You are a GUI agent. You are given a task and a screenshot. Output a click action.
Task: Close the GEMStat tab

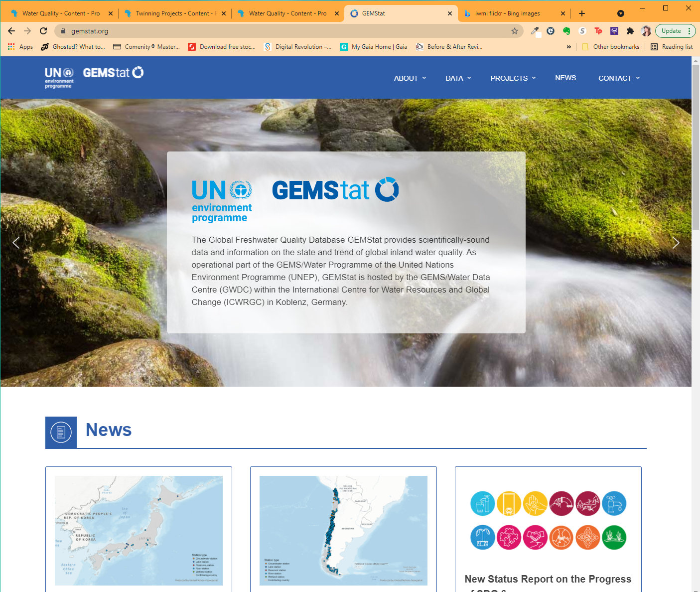point(450,13)
